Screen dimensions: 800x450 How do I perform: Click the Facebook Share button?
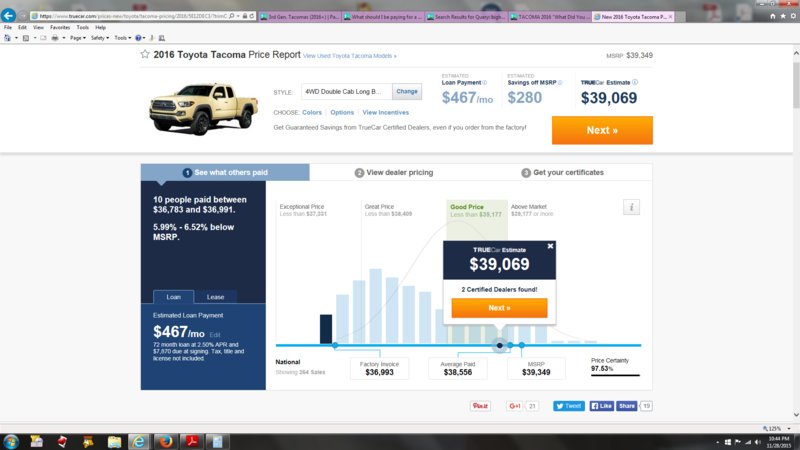(x=627, y=406)
